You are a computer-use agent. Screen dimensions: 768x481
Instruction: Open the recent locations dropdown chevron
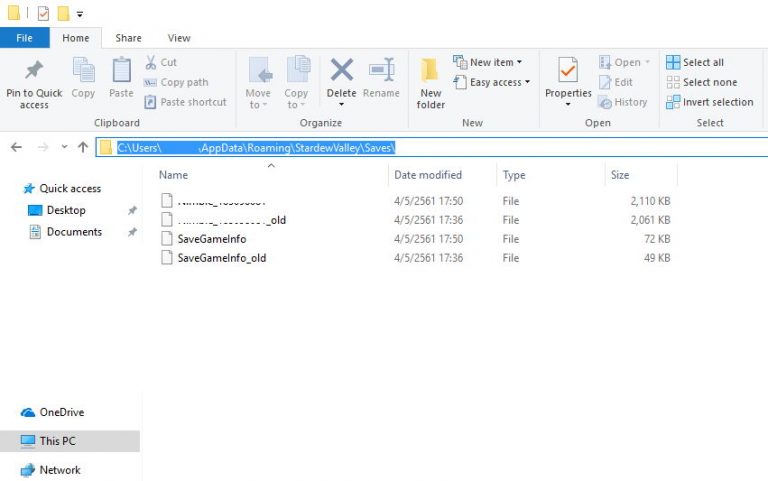(x=64, y=147)
